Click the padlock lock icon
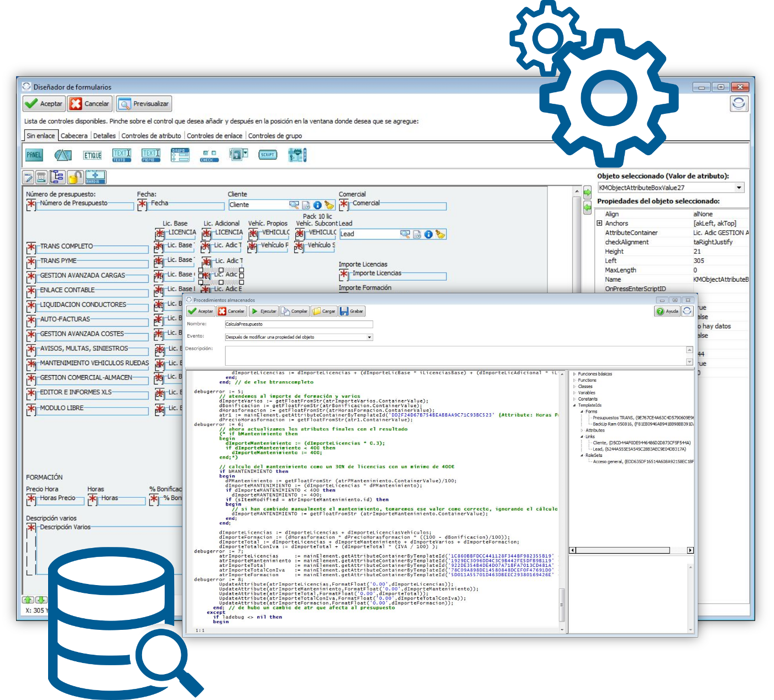The height and width of the screenshot is (700, 774). 75,177
